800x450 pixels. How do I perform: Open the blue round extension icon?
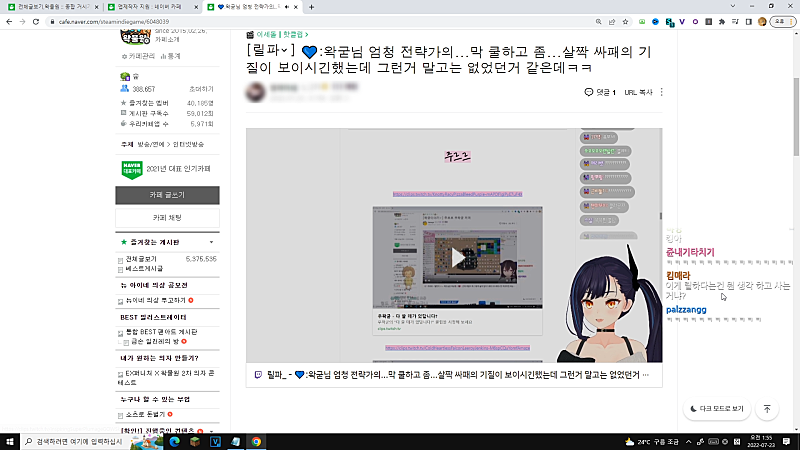coord(656,22)
